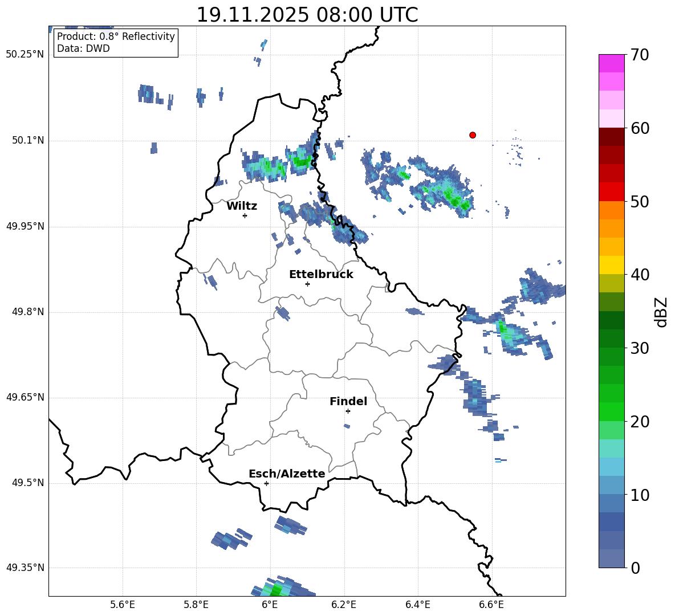Click the 5.6°E longitude label

point(123,605)
